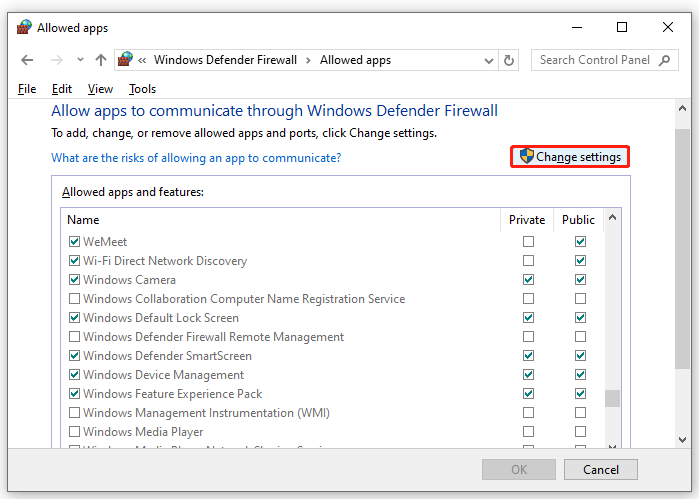The height and width of the screenshot is (499, 699).
Task: Check the Windows Media Player checkbox
Action: tap(74, 432)
